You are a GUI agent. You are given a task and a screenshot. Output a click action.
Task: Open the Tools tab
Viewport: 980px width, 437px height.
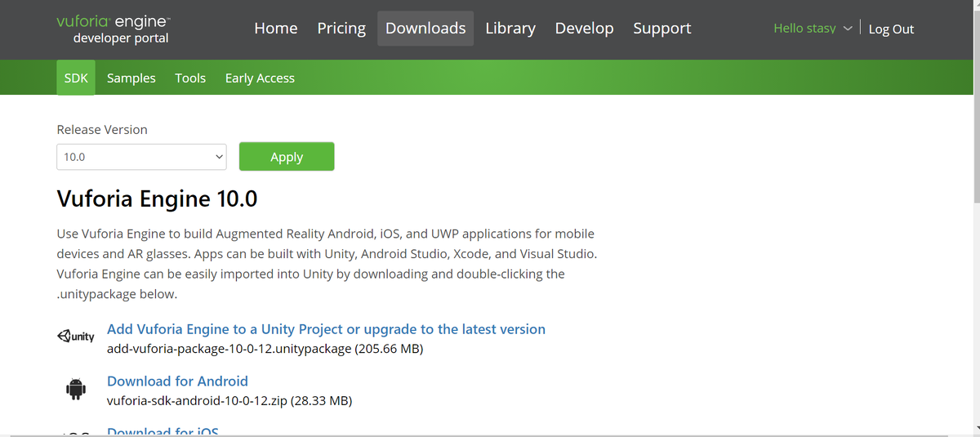click(190, 78)
